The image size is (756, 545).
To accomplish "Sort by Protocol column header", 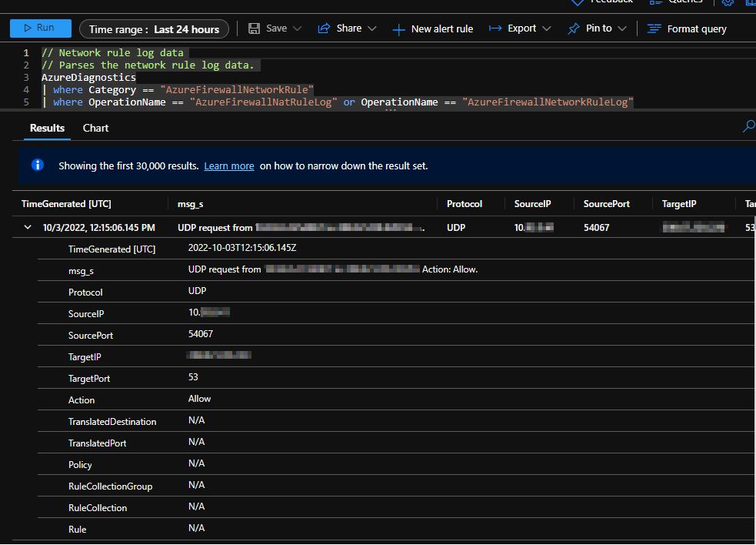I will click(465, 204).
